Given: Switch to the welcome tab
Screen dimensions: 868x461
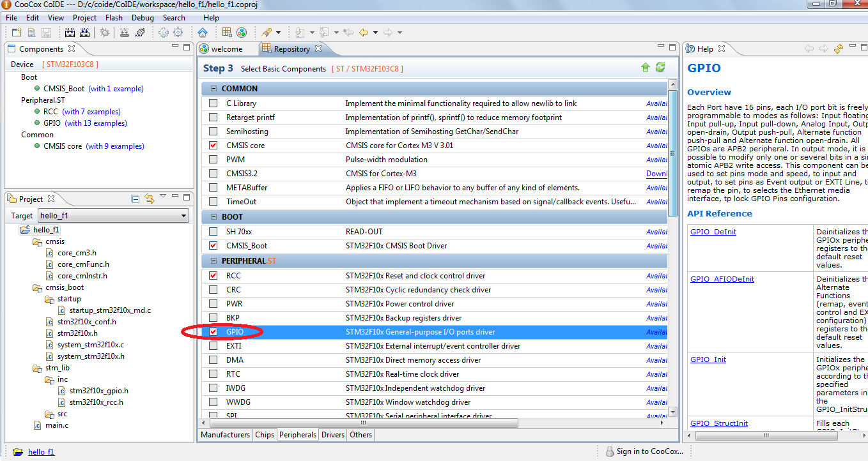Looking at the screenshot, I should point(221,49).
